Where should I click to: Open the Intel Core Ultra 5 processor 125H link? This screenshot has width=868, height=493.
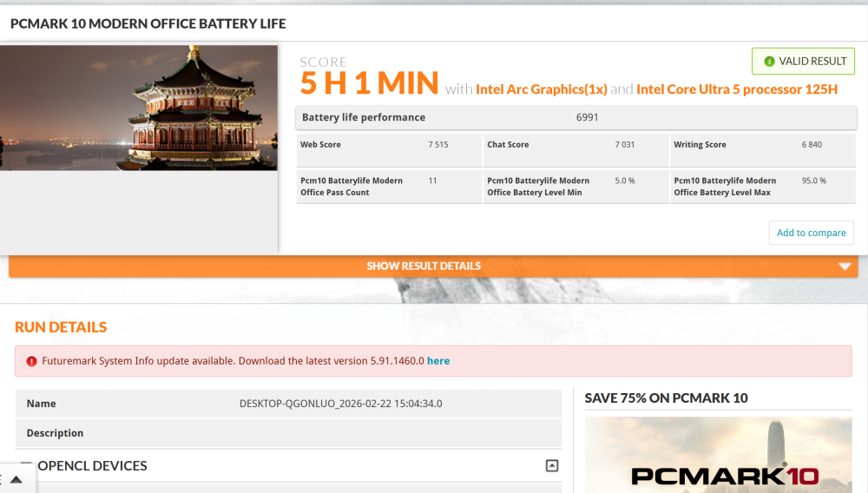tap(737, 89)
